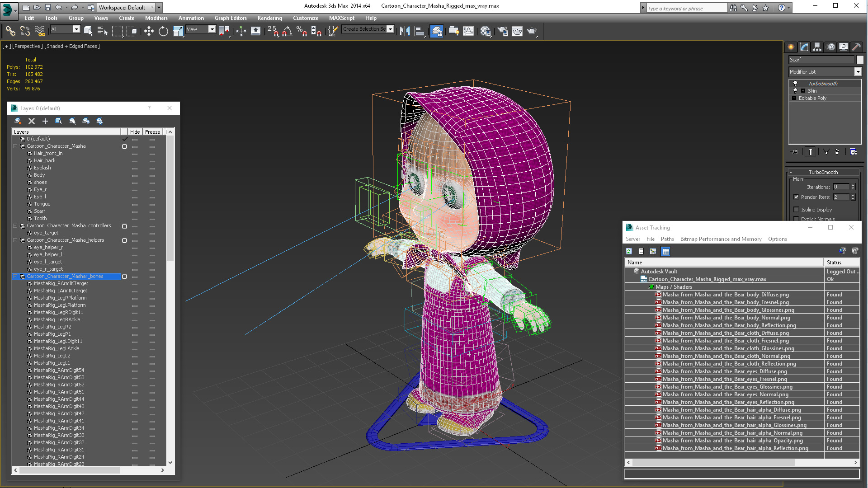Open Render Setup icon

(503, 31)
